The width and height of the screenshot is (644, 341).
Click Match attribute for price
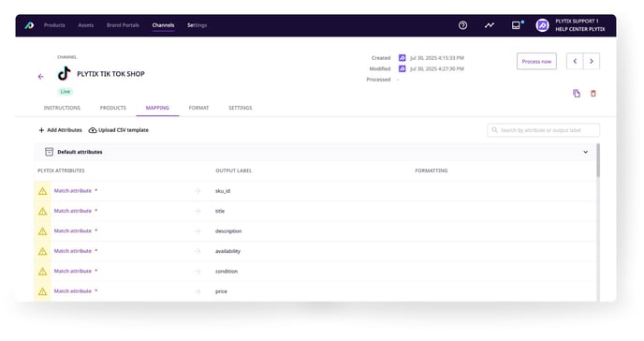point(73,291)
